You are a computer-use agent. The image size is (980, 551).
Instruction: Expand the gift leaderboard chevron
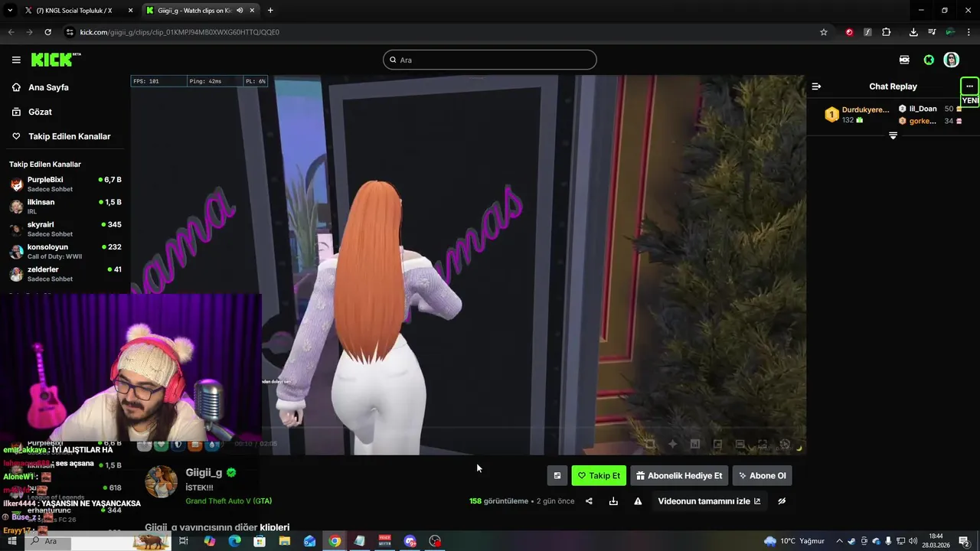coord(893,135)
